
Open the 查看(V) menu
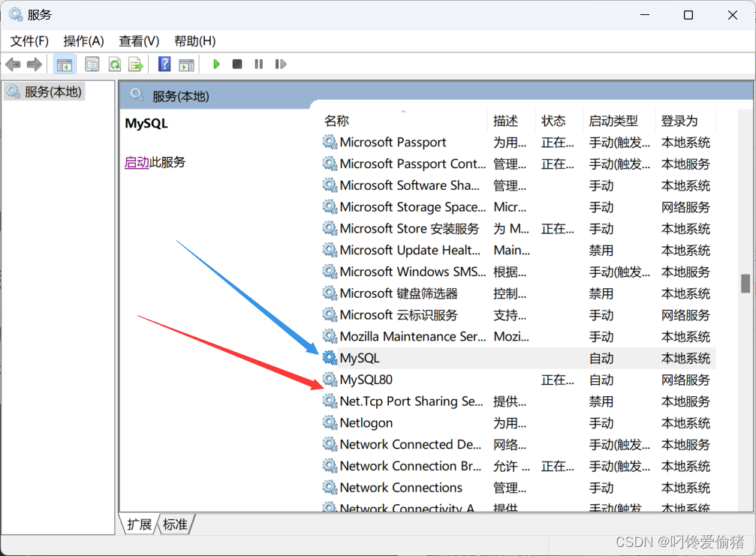pos(139,41)
